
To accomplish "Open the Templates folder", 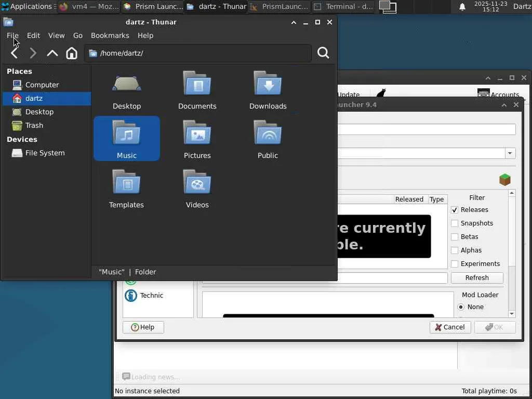I will 127,189.
